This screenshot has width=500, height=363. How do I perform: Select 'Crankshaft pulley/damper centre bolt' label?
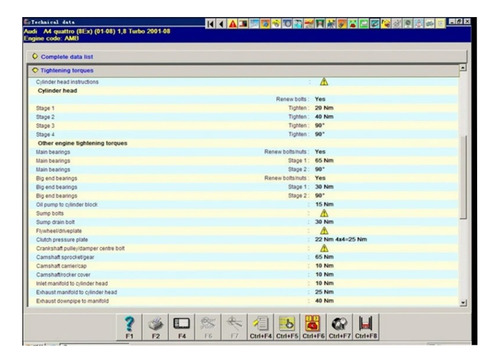pos(80,249)
